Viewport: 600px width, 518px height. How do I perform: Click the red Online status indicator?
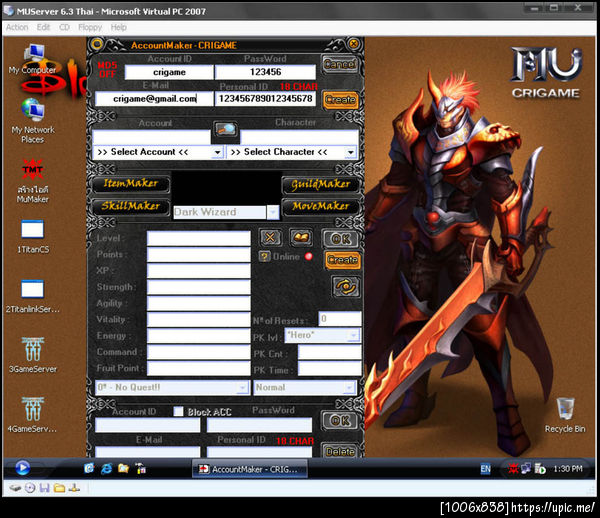tap(308, 256)
